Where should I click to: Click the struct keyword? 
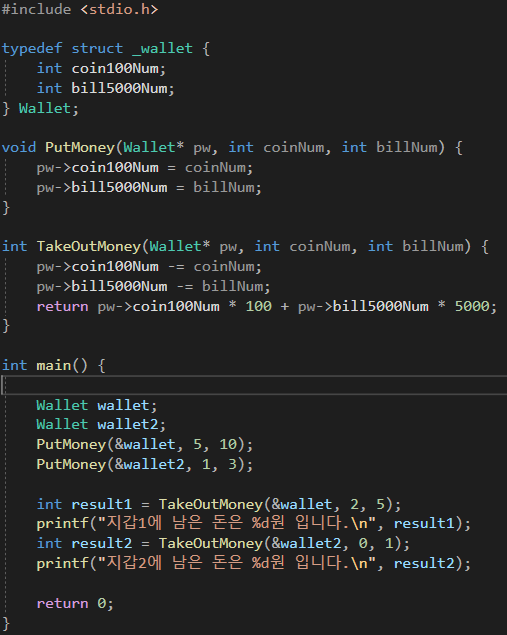[97, 49]
